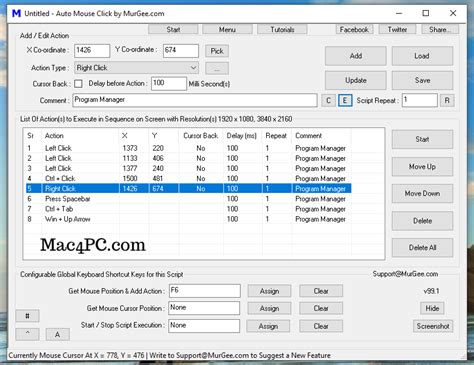The height and width of the screenshot is (365, 474).
Task: Click the # button at bottom left
Action: pos(27,315)
